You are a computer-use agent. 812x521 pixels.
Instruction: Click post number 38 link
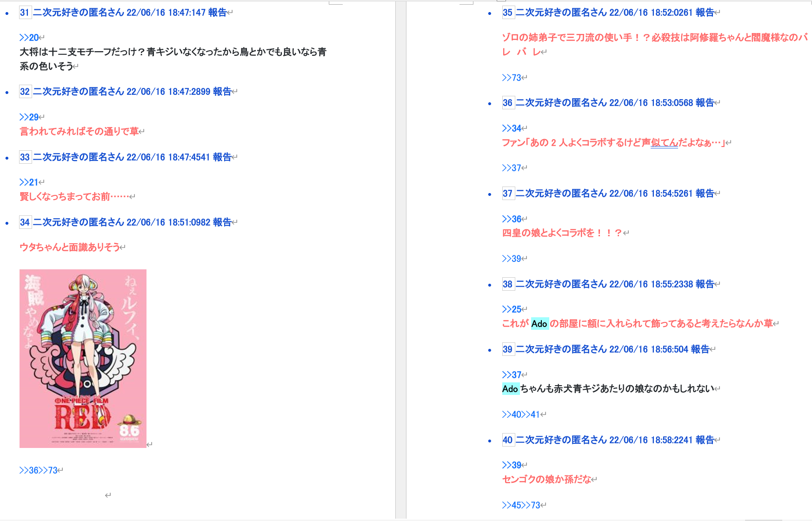tap(507, 284)
